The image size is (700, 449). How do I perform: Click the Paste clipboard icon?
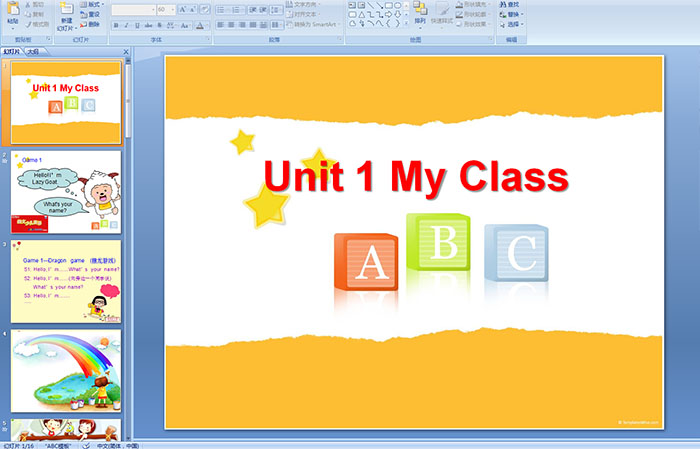(13, 8)
